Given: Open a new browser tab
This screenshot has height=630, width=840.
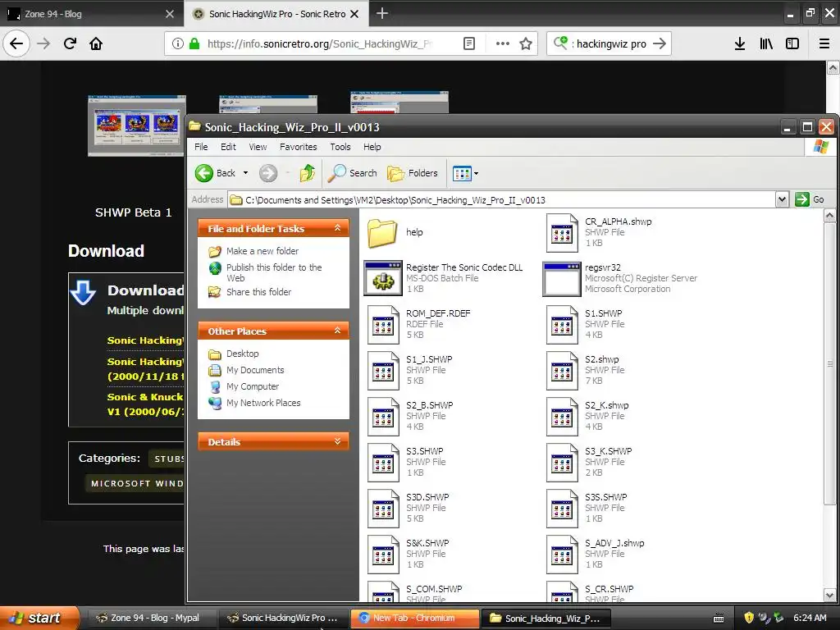Looking at the screenshot, I should pos(382,13).
